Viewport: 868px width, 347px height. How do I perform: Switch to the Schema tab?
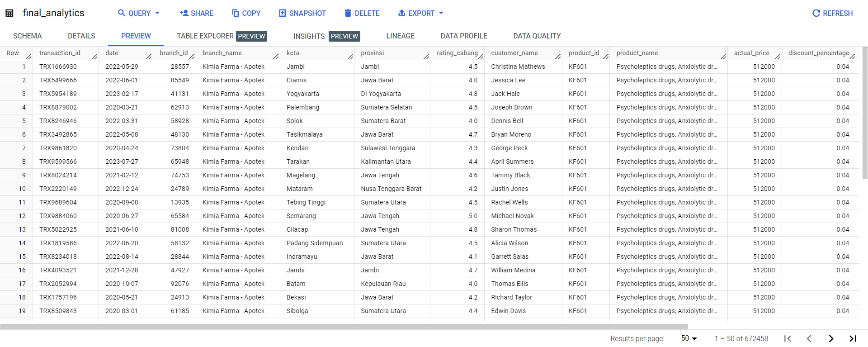point(27,36)
